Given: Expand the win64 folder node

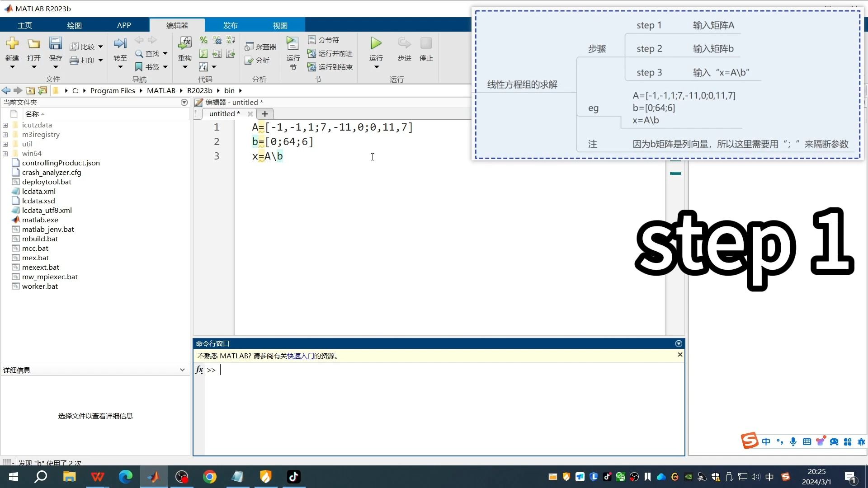Looking at the screenshot, I should (x=5, y=154).
